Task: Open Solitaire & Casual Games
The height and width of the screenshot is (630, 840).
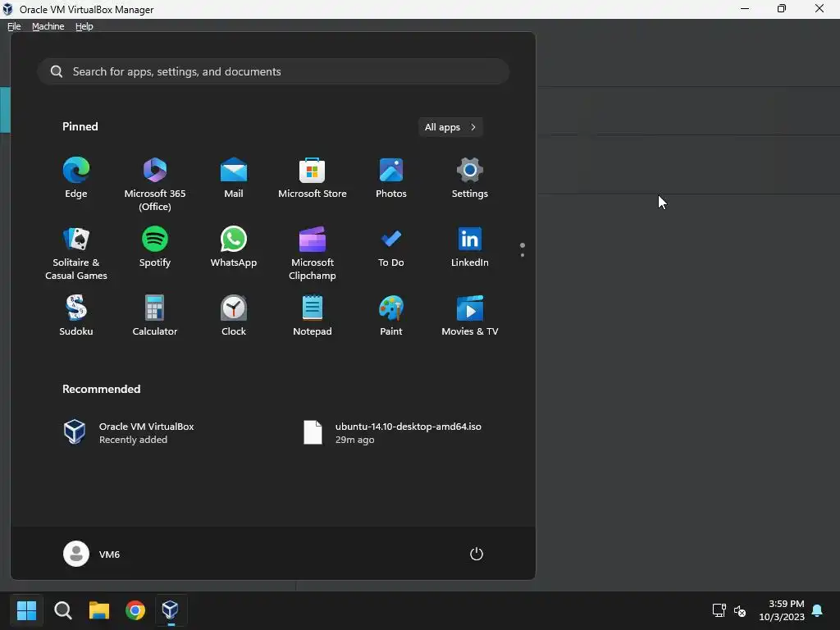Action: pyautogui.click(x=76, y=253)
